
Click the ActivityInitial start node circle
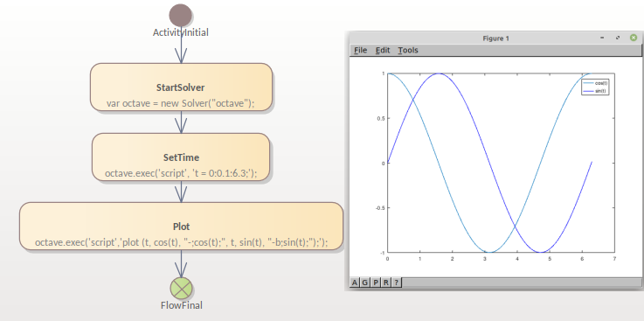coord(180,15)
